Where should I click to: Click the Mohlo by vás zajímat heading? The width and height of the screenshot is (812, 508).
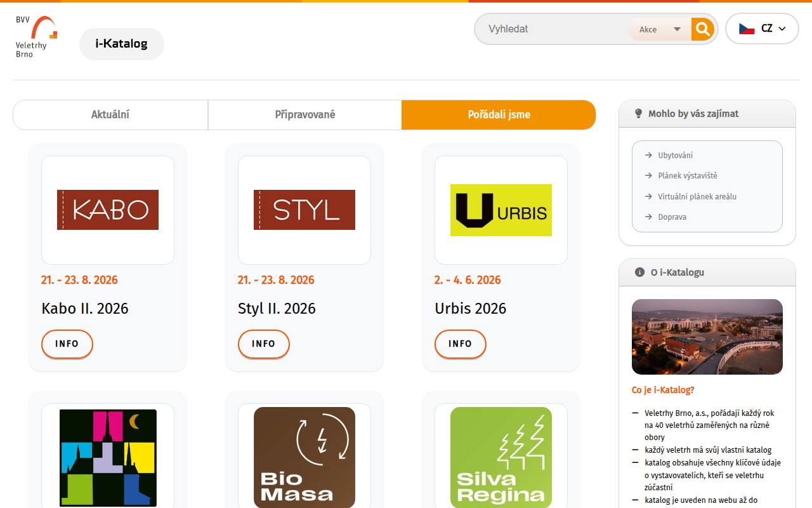pyautogui.click(x=693, y=114)
